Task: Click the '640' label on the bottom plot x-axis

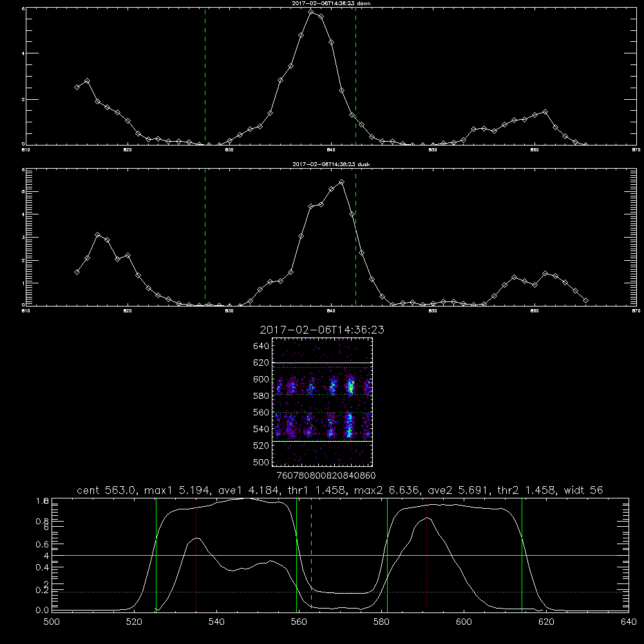Action: click(629, 622)
